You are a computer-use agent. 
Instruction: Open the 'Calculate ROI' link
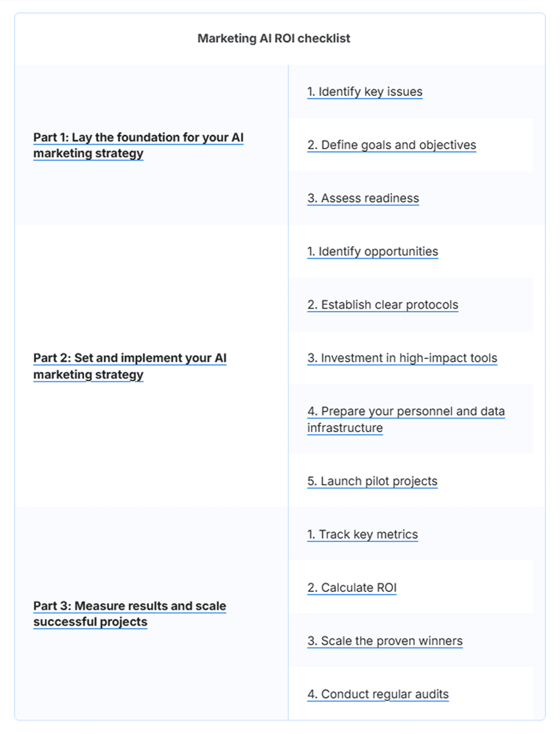click(x=352, y=588)
